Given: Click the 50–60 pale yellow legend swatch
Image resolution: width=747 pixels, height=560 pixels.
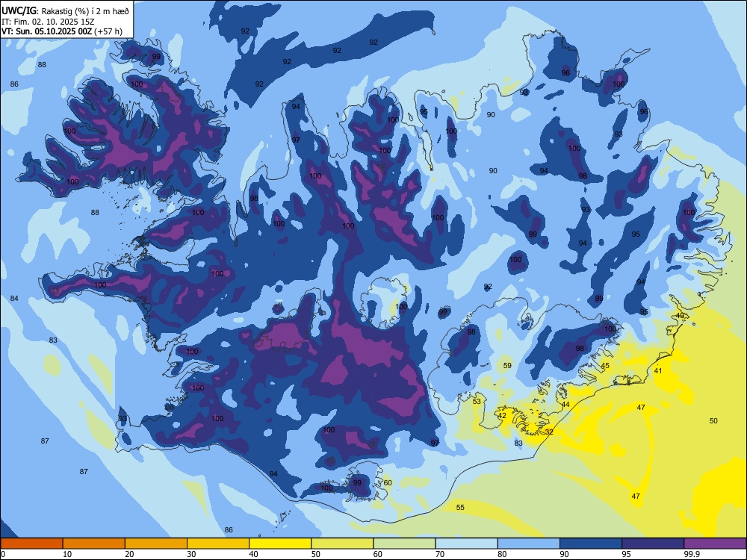Looking at the screenshot, I should click(x=342, y=544).
